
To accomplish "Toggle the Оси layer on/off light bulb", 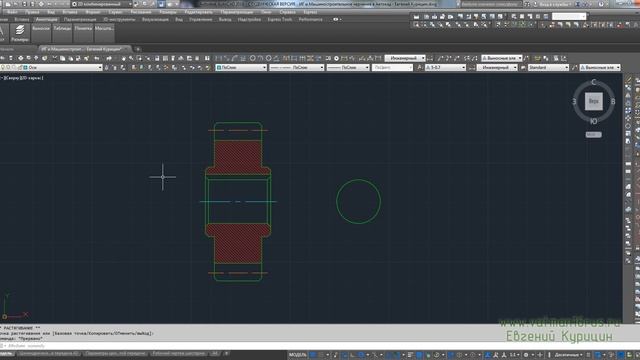I will click(x=3, y=67).
